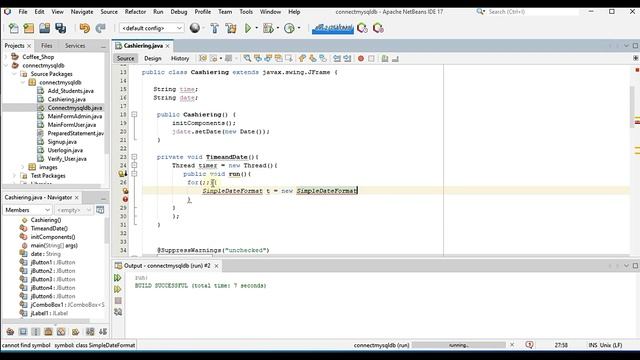Click the first profiler icon after memory bar
Screen dimensions: 640x360
362,28
